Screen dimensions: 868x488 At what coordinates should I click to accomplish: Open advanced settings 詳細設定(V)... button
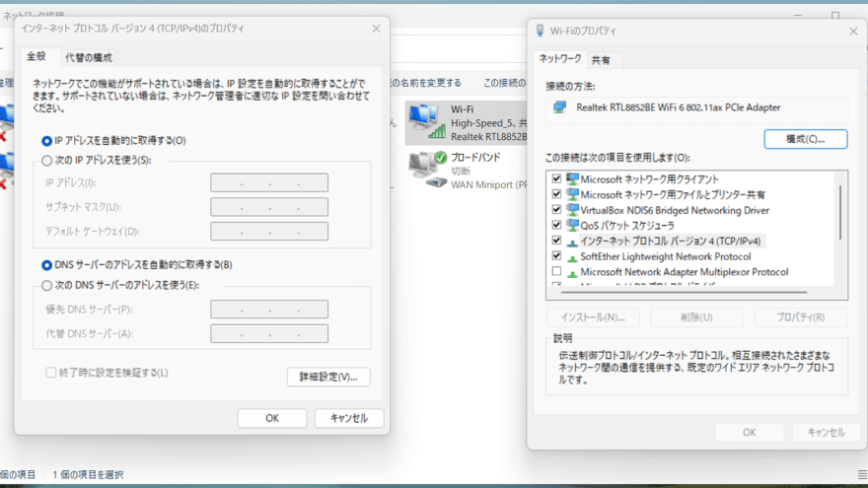click(x=328, y=377)
